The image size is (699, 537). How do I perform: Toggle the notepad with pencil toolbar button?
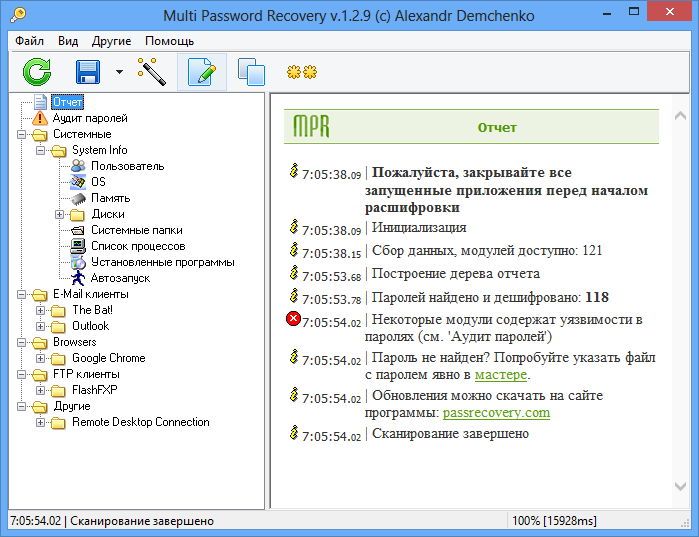202,72
